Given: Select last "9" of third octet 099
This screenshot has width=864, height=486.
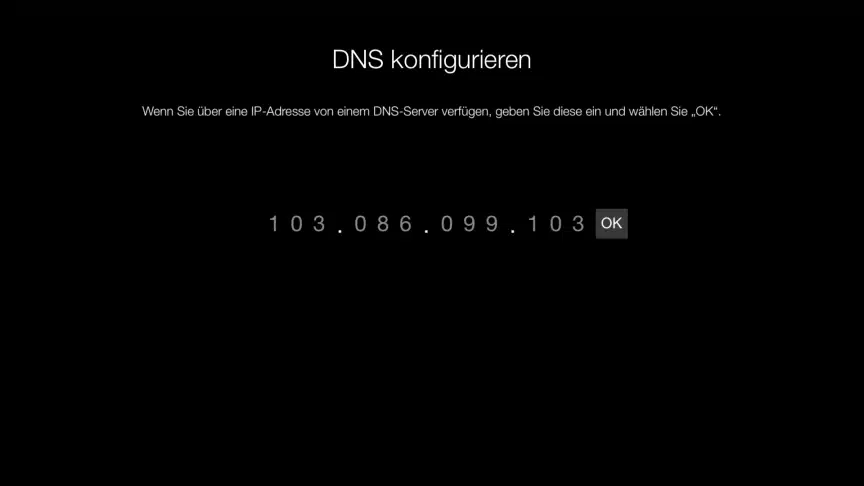Looking at the screenshot, I should (x=492, y=224).
